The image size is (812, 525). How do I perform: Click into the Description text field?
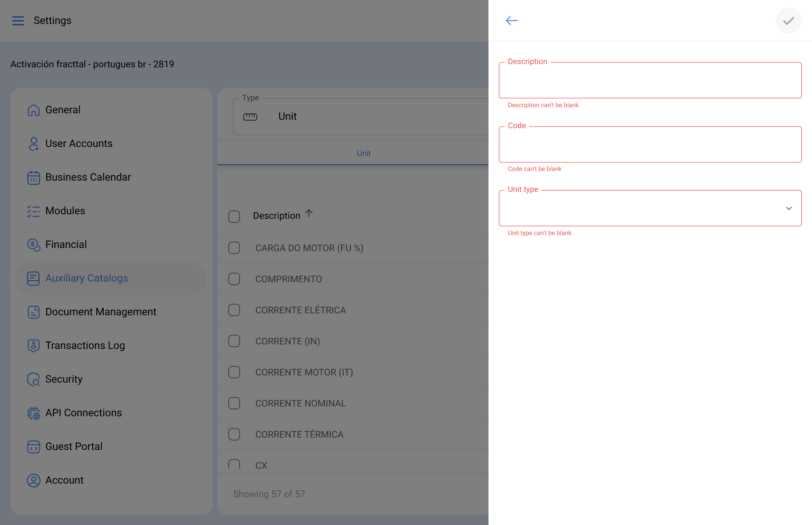(650, 81)
